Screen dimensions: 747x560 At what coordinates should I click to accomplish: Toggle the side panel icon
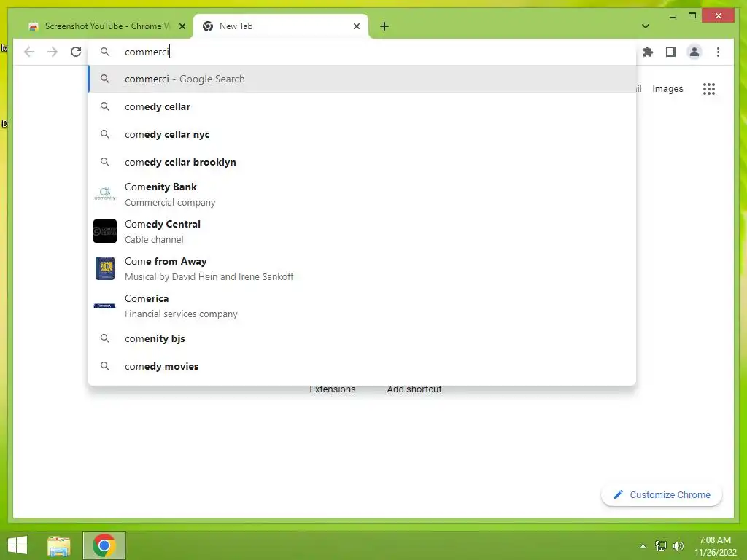click(671, 52)
